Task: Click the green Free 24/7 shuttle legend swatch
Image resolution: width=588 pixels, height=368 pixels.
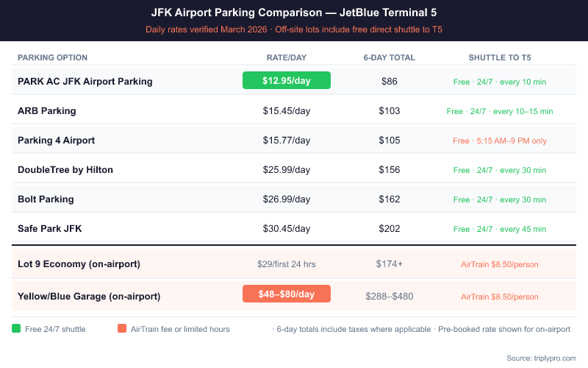Action: 17,329
